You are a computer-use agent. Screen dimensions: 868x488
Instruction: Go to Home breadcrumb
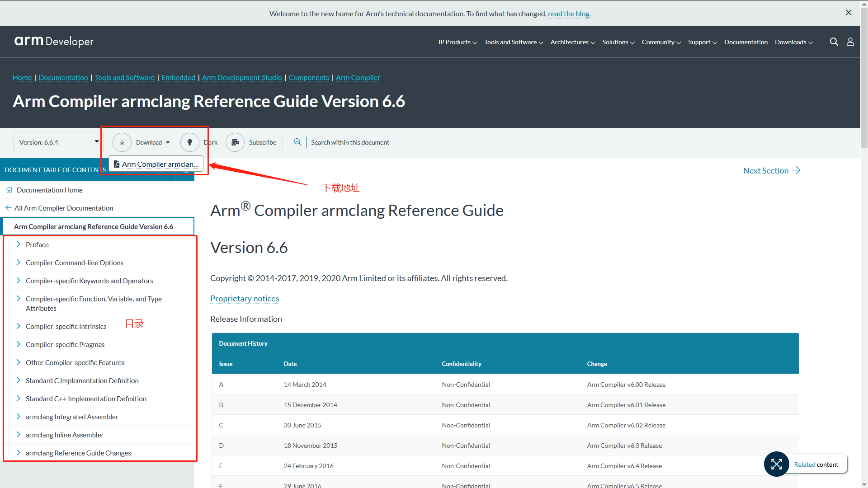coord(22,77)
